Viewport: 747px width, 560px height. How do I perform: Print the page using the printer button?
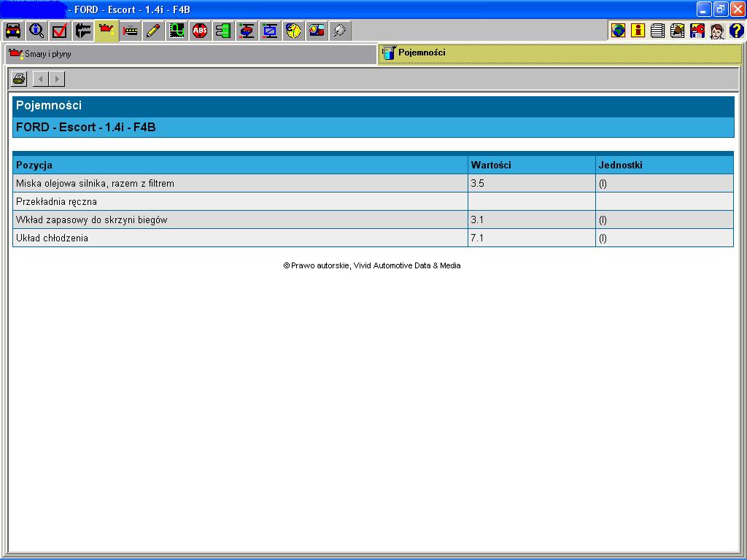pyautogui.click(x=20, y=79)
